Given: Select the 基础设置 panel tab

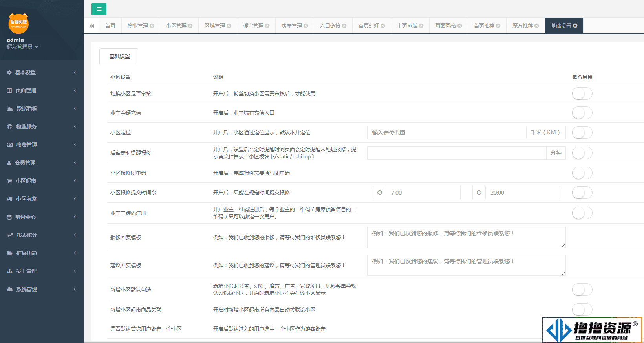Looking at the screenshot, I should [119, 56].
